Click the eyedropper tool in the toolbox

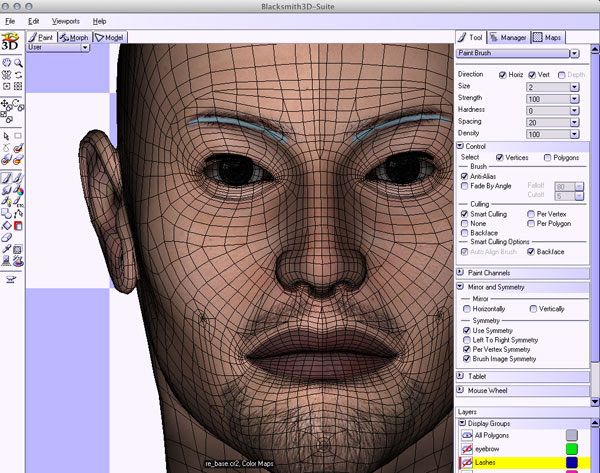(7, 246)
